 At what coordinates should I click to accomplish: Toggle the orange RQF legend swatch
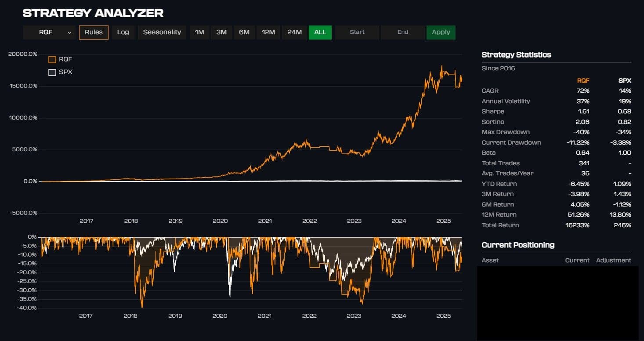(52, 60)
